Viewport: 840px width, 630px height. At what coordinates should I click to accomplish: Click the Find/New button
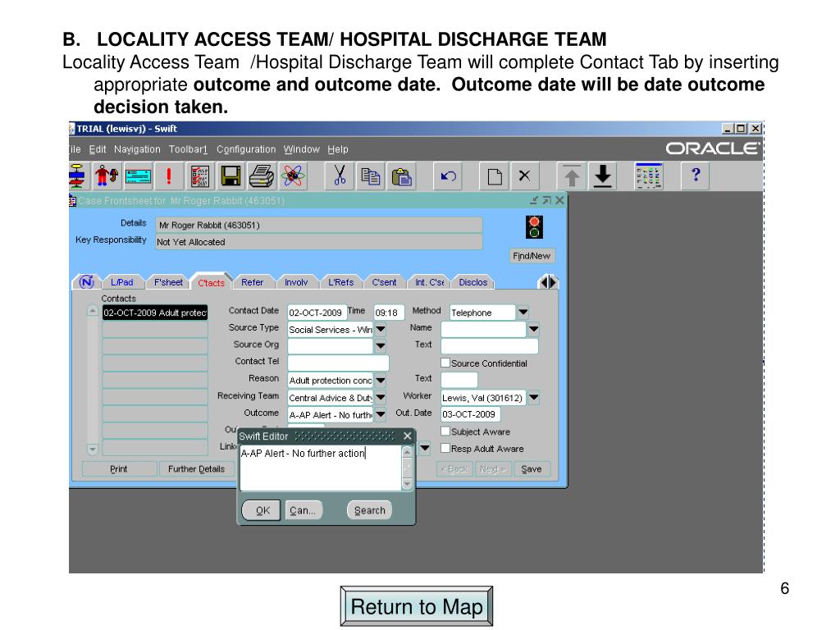click(x=532, y=256)
